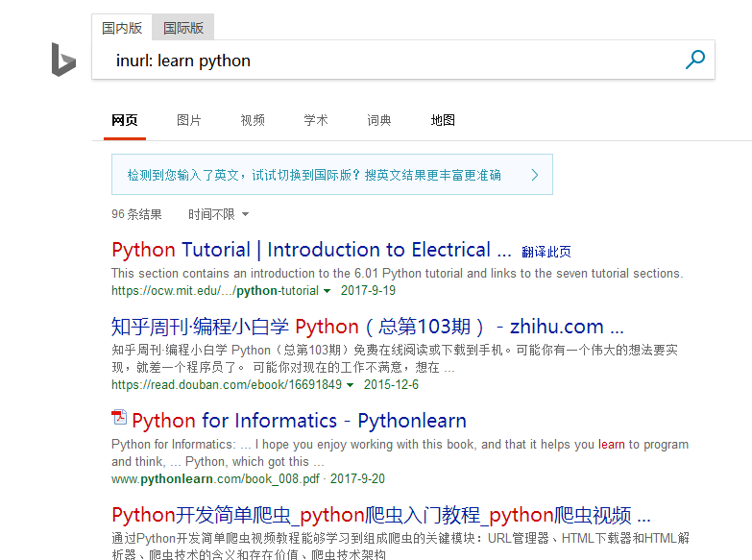Open the 地图 search category
Viewport: 752px width, 560px height.
(x=443, y=120)
